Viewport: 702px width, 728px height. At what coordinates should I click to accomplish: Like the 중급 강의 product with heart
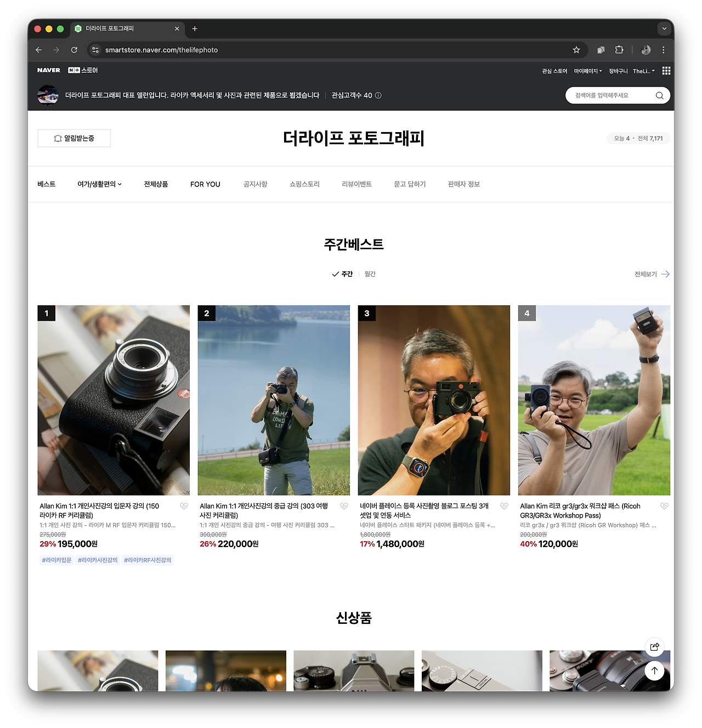[x=344, y=506]
